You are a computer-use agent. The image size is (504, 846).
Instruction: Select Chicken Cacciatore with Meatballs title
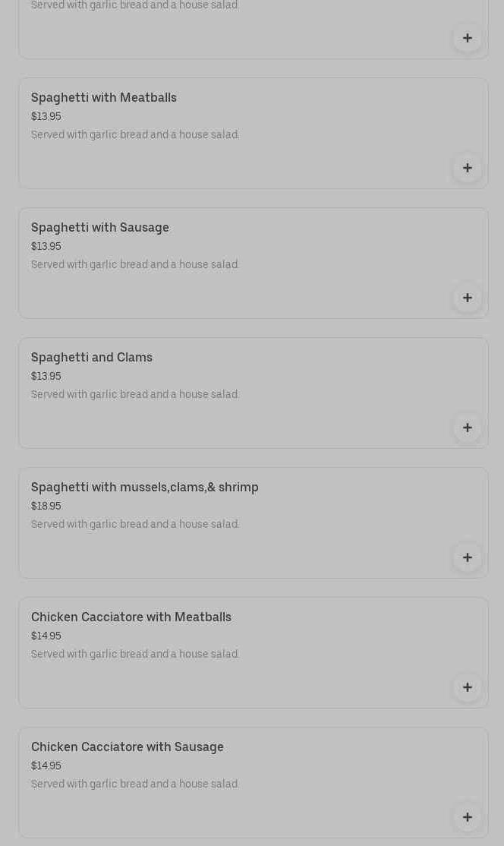(131, 617)
